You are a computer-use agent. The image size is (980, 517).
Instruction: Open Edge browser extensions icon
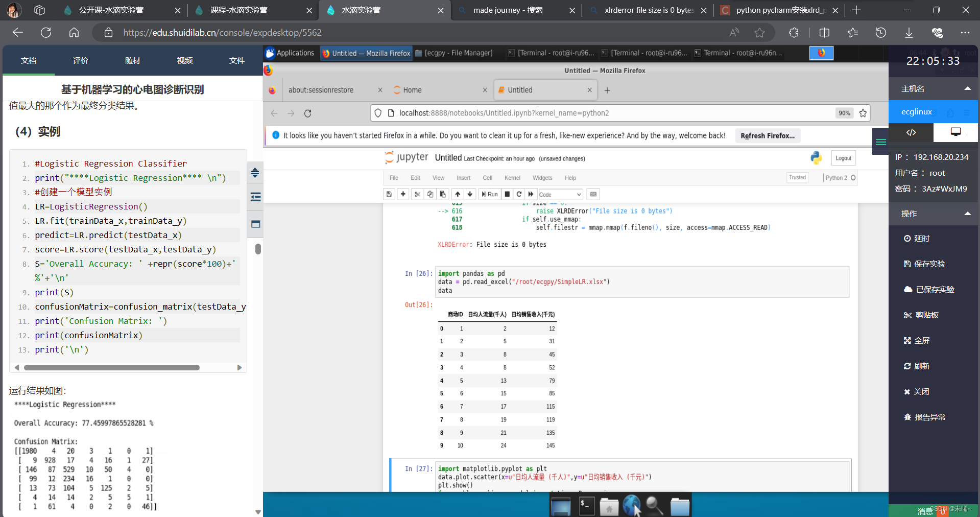[x=794, y=33]
